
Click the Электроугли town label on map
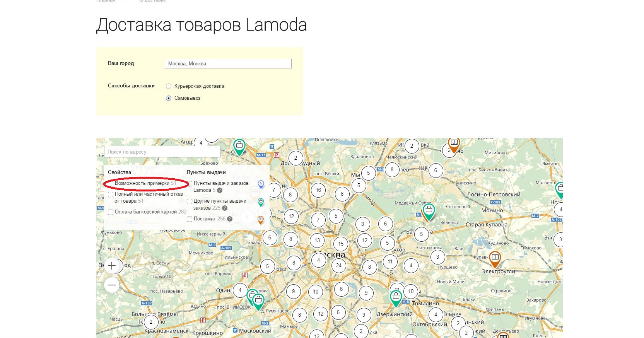tap(498, 271)
